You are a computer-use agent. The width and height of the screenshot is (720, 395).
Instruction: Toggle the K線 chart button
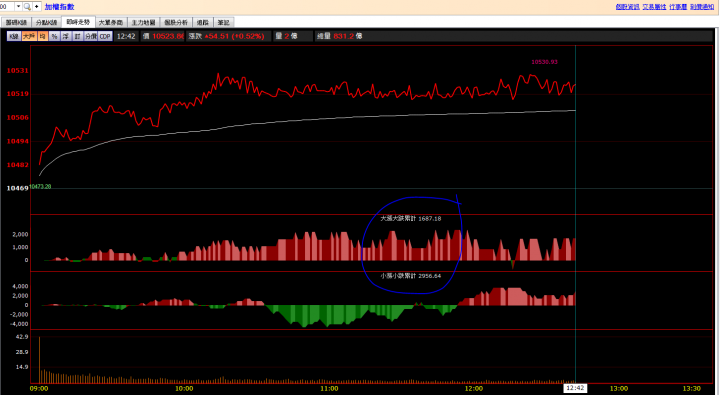[13, 36]
